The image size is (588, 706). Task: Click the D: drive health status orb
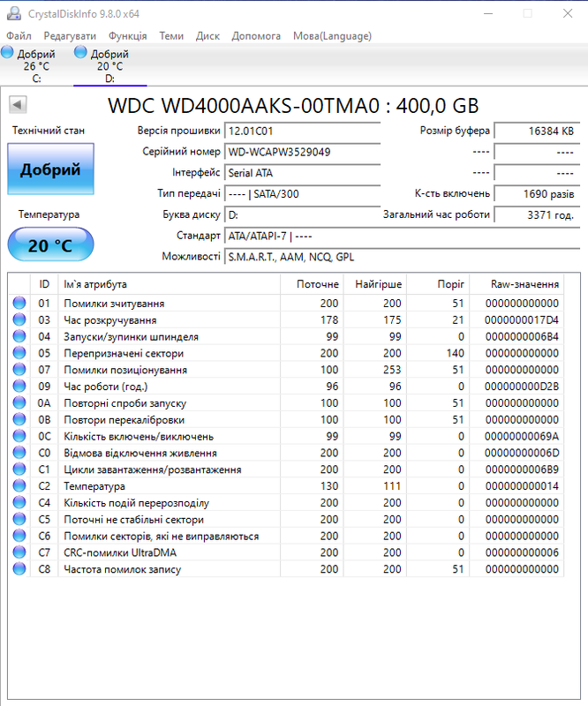coord(80,52)
